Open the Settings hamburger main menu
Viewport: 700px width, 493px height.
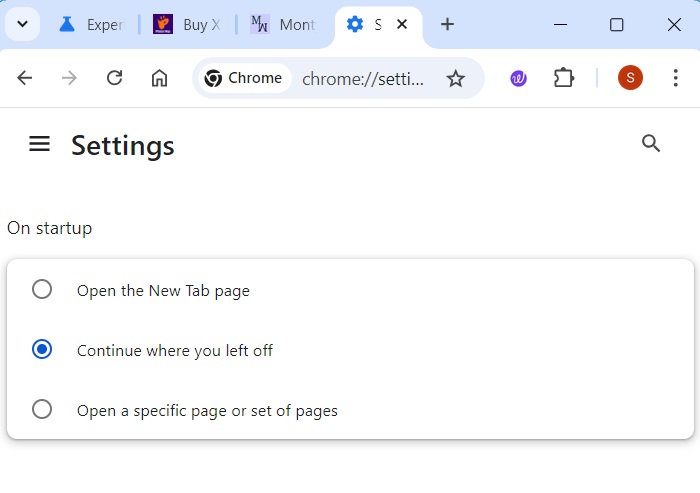click(x=39, y=144)
